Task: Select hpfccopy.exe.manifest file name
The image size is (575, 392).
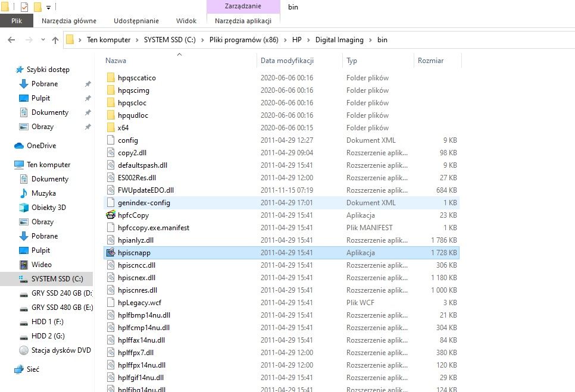Action: click(154, 227)
